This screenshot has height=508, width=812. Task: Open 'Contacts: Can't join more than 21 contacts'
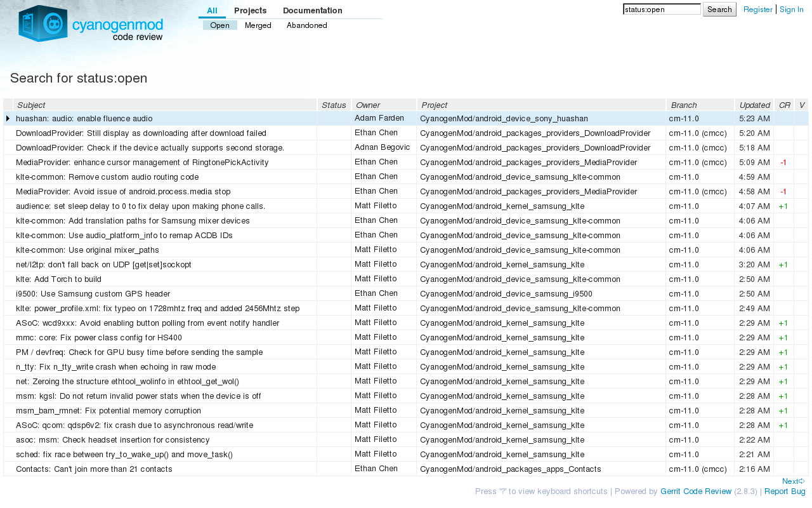coord(94,469)
